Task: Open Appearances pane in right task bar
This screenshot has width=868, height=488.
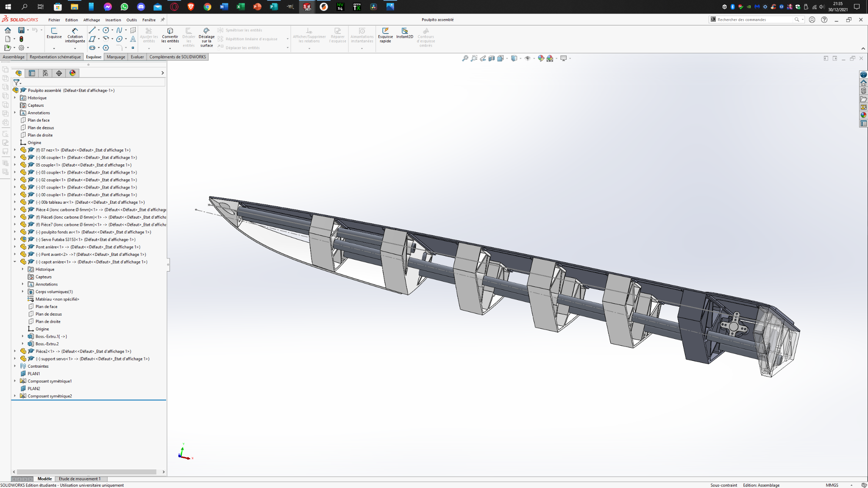Action: 863,115
